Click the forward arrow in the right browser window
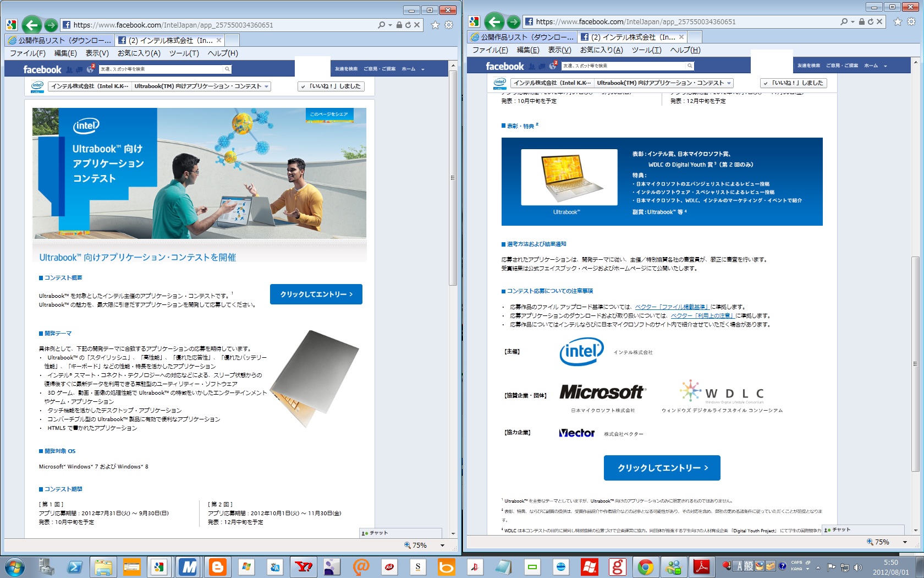924x578 pixels. coord(513,21)
